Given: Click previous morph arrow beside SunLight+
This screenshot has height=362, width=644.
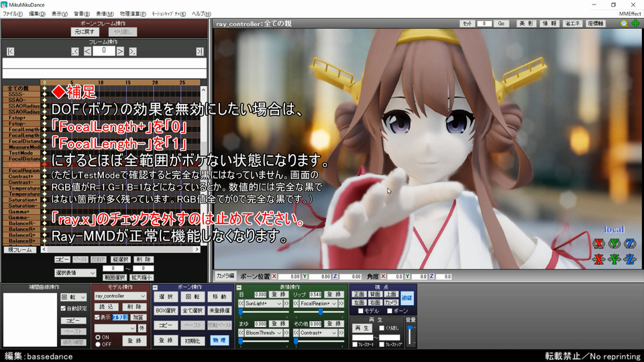Looking at the screenshot, I should (x=241, y=303).
